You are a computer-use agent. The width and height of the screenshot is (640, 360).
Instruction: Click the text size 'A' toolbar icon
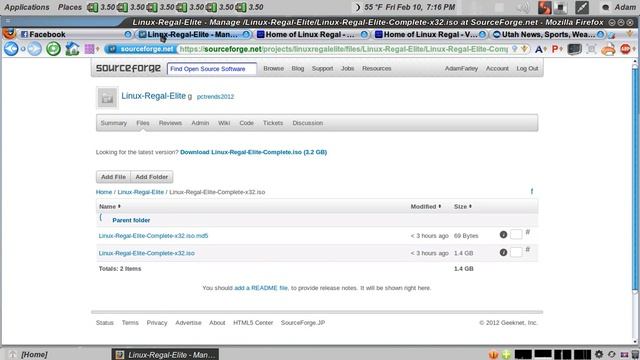click(x=540, y=49)
